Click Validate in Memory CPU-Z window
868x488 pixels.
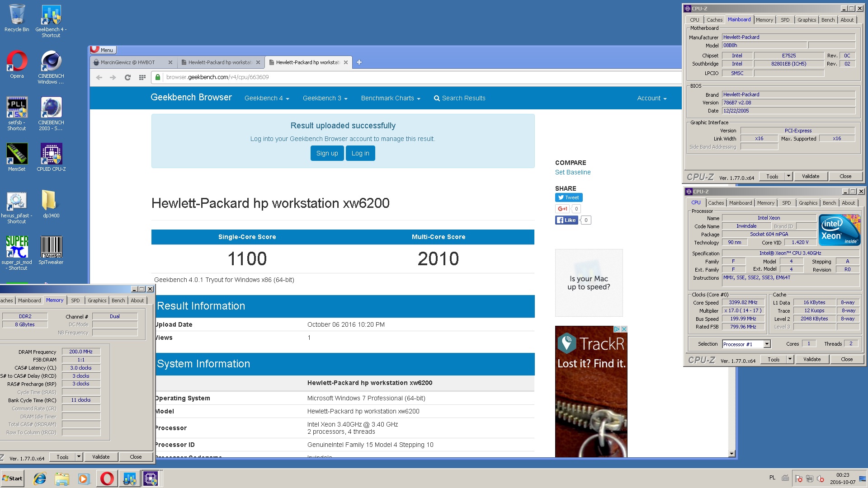[x=101, y=457]
